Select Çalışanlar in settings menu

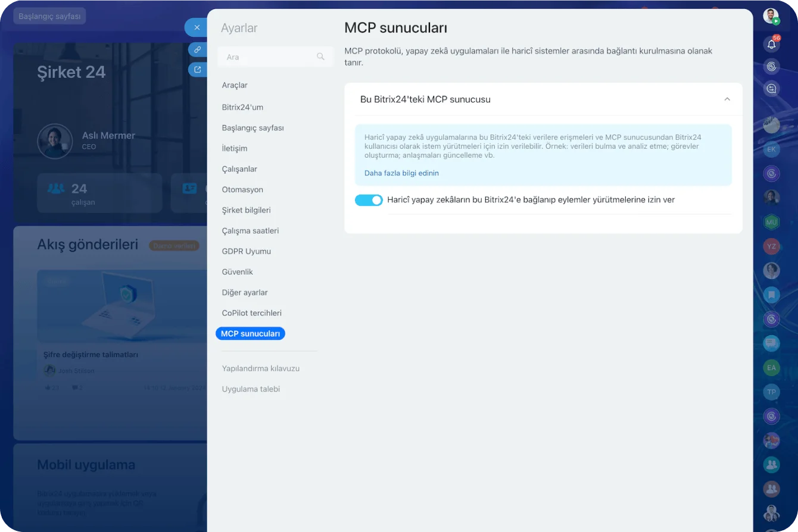pyautogui.click(x=239, y=169)
